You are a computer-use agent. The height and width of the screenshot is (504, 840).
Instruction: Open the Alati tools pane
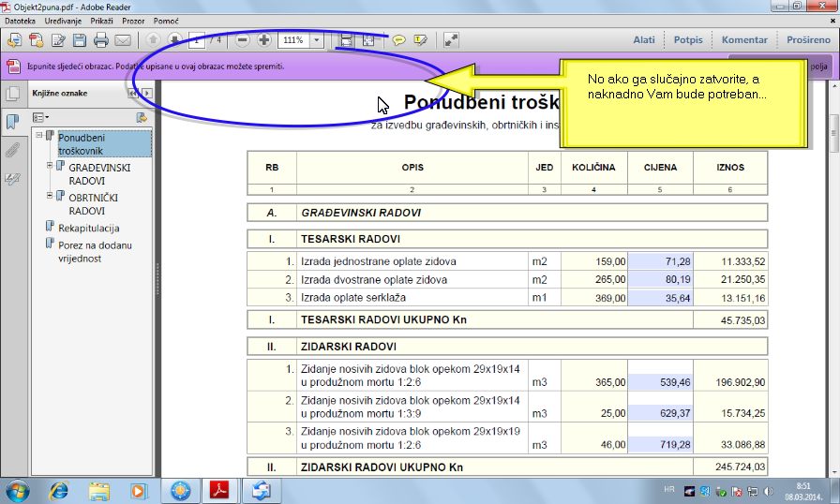point(644,40)
